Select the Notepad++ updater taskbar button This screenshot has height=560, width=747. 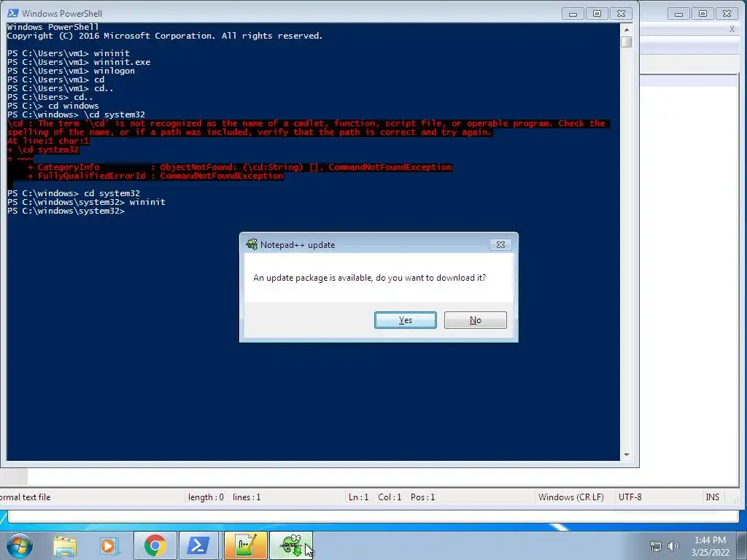coord(291,545)
